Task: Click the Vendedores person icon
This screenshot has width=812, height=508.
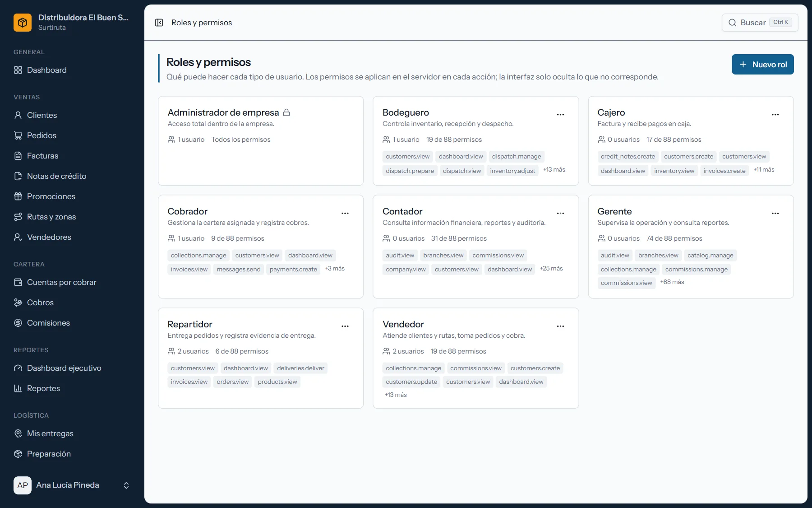Action: coord(18,237)
